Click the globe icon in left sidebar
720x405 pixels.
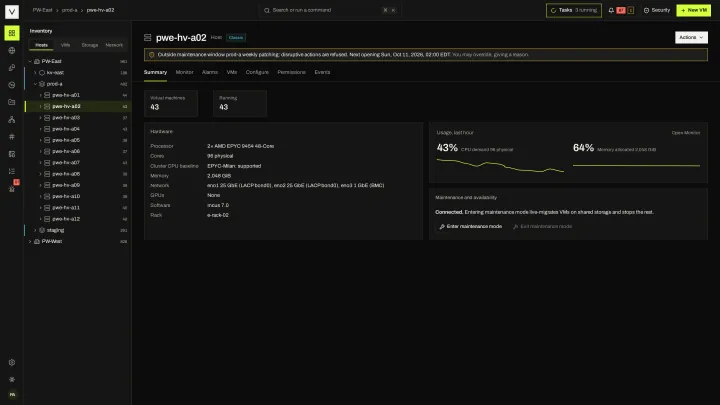[x=11, y=51]
